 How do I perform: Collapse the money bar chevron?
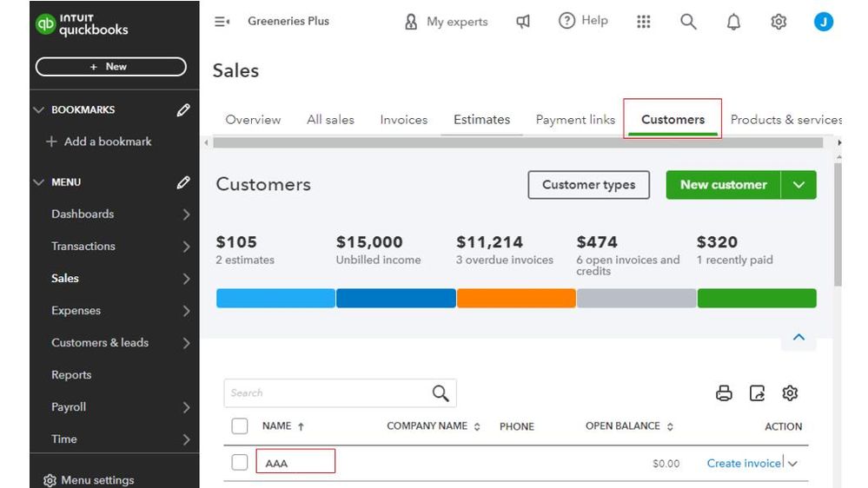pyautogui.click(x=798, y=338)
